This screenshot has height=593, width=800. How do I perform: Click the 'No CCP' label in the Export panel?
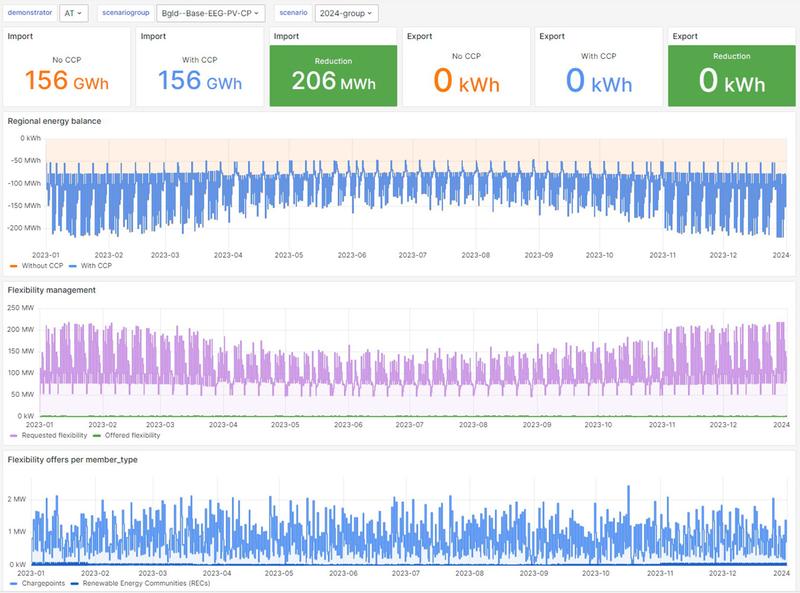[466, 56]
